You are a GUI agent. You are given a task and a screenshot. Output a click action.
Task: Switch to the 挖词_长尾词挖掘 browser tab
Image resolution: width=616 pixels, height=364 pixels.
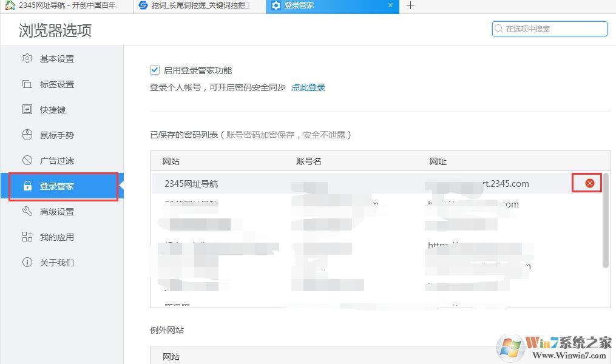click(x=200, y=6)
